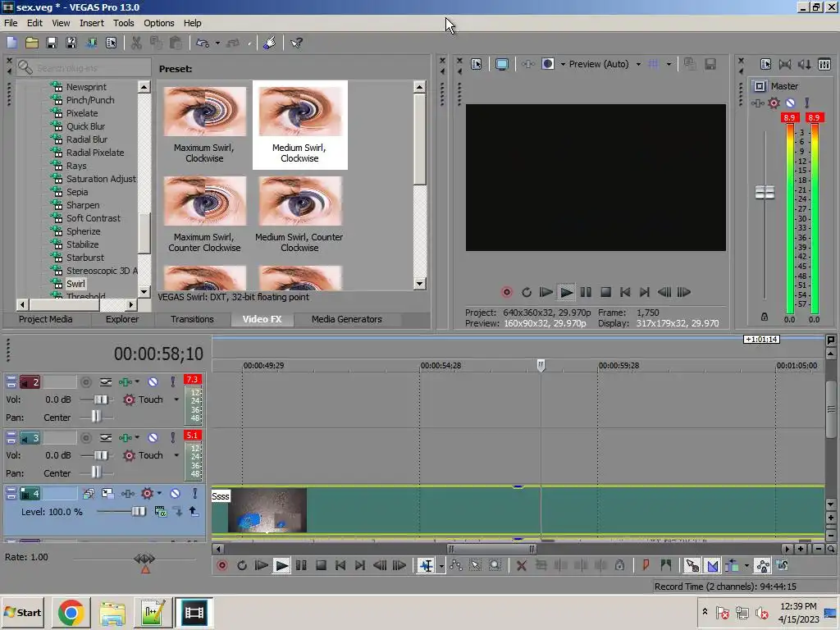Arm track 2 for record
Viewport: 840px width, 630px height.
pos(85,382)
